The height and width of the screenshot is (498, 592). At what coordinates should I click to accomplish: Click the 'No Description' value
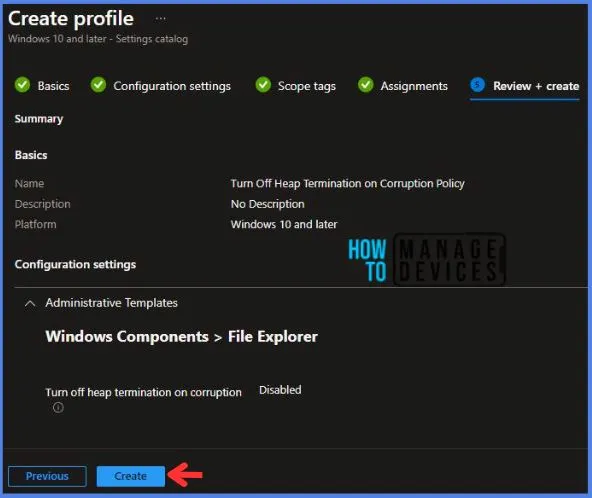click(x=267, y=204)
